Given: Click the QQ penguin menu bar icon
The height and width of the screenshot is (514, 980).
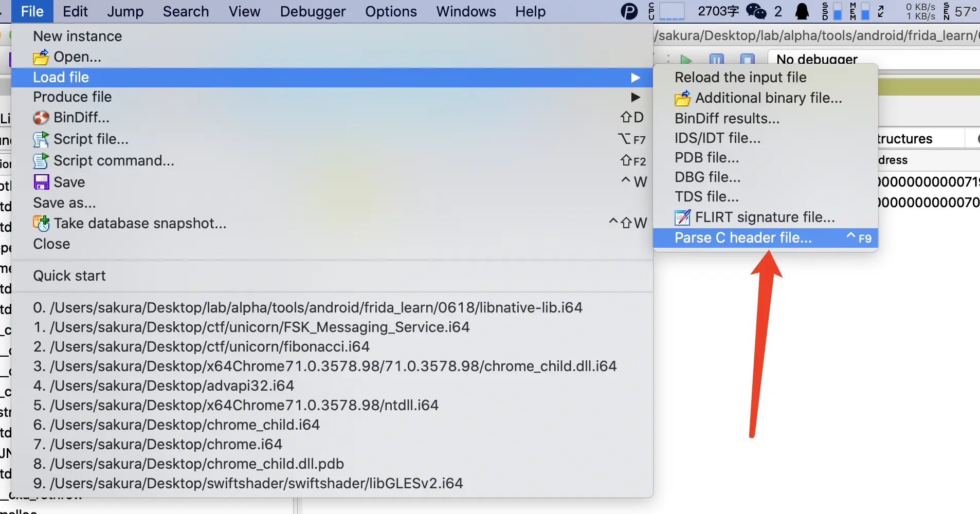Looking at the screenshot, I should [802, 11].
